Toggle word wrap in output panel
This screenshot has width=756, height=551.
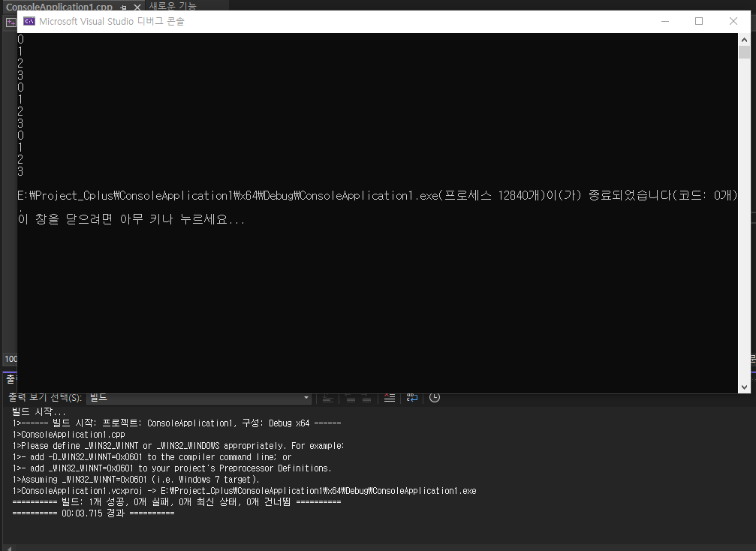coord(412,398)
